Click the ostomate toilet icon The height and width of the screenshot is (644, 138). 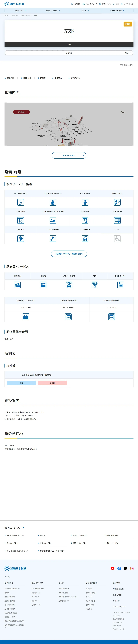(x=53, y=202)
